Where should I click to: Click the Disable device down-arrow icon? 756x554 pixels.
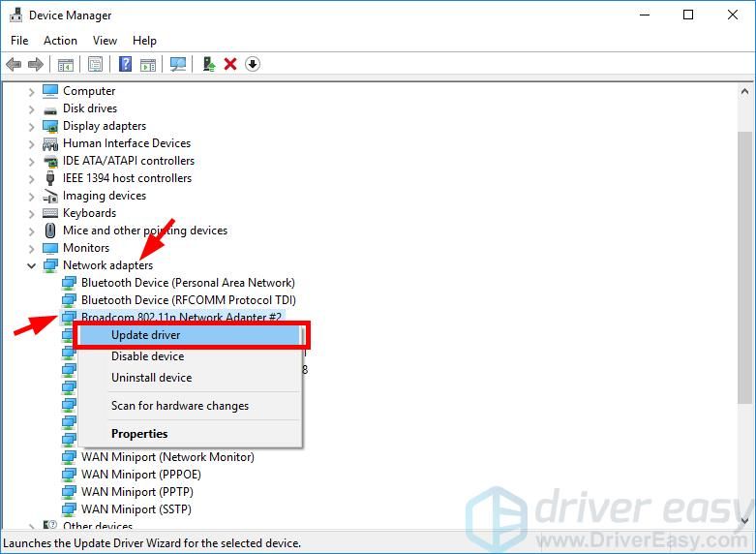253,65
